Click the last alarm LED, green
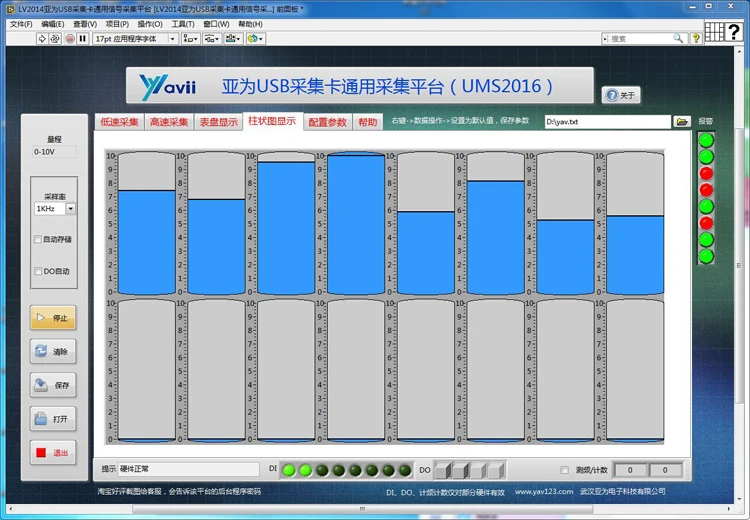This screenshot has width=750, height=520. point(706,256)
